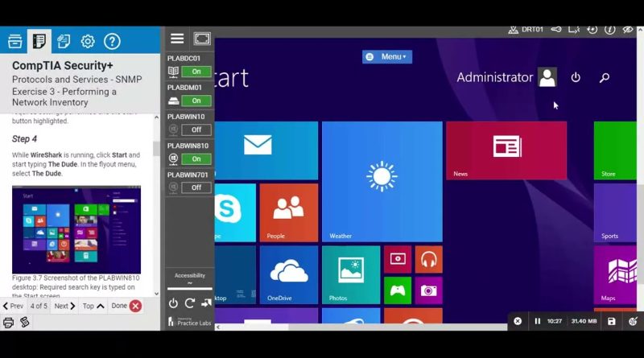Click the connect arrow icon beside refresh
The height and width of the screenshot is (358, 644).
tap(206, 303)
